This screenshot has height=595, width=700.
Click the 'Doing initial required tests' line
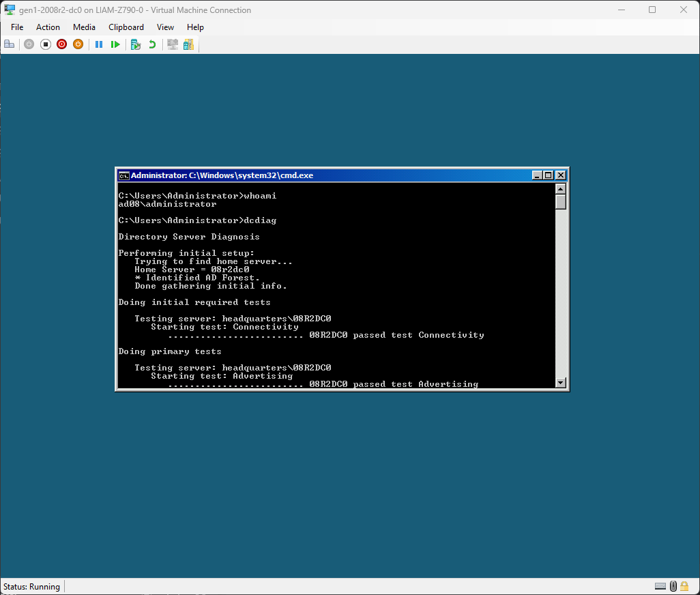coord(194,302)
